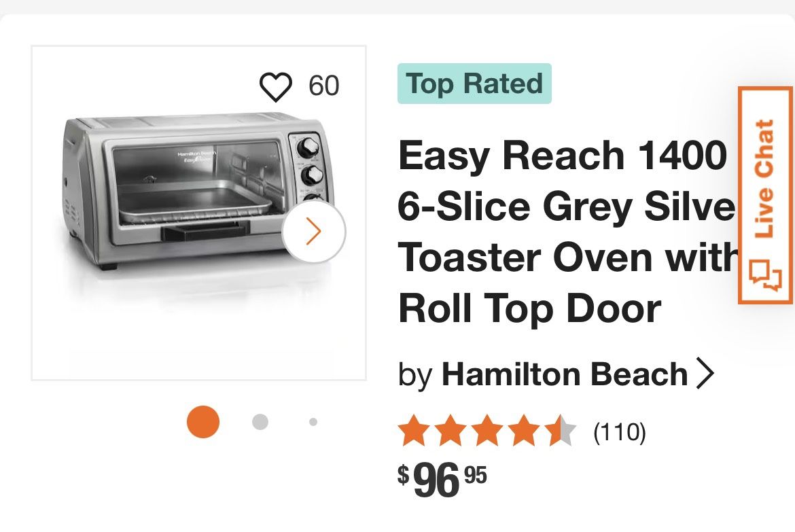This screenshot has width=795, height=532.
Task: Tap the heart icon to favorite the item
Action: pyautogui.click(x=275, y=87)
